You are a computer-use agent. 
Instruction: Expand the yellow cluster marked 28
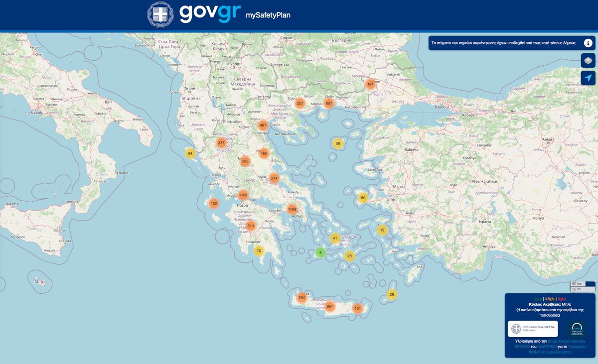coord(392,294)
